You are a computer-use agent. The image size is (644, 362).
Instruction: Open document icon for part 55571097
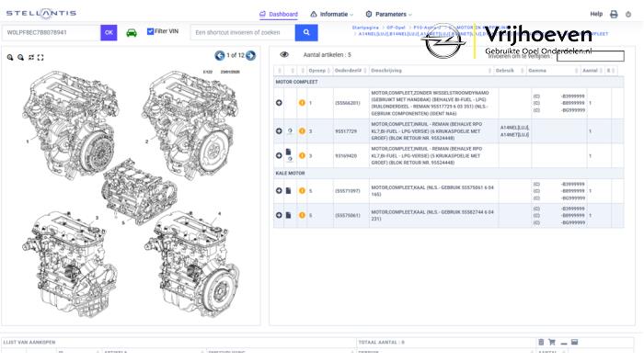coord(288,190)
